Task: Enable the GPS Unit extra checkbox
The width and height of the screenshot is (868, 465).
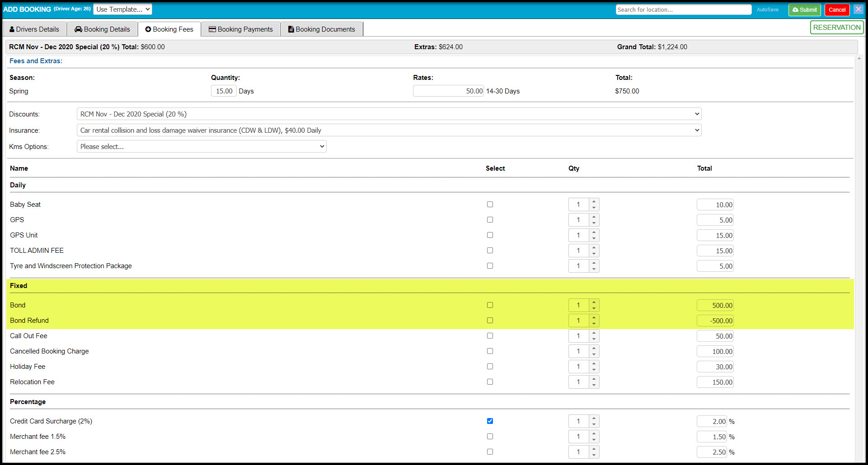Action: click(490, 235)
